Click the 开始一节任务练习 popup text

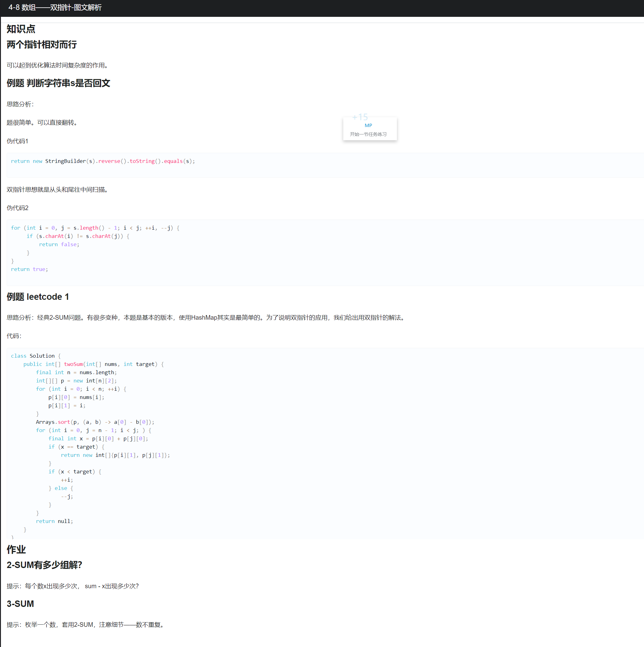click(x=368, y=134)
